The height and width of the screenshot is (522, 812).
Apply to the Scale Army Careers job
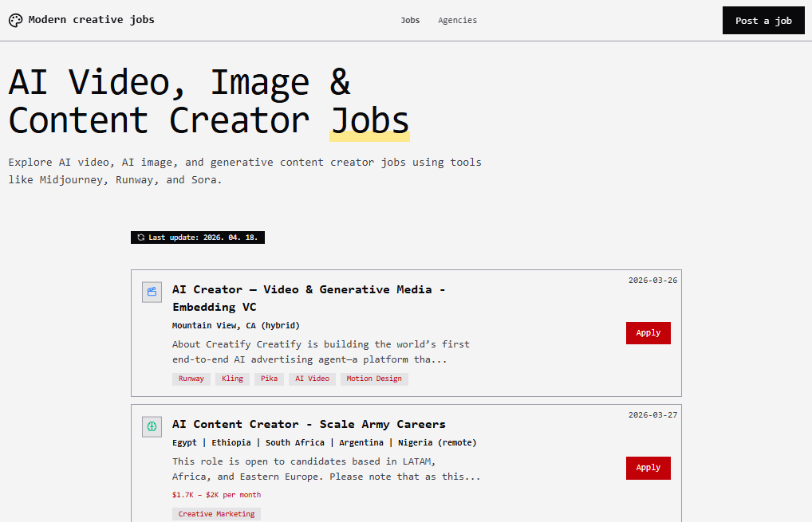click(x=648, y=468)
